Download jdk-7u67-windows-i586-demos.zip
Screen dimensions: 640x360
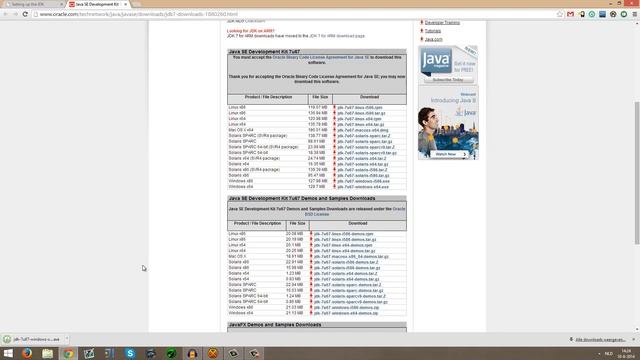[346, 308]
